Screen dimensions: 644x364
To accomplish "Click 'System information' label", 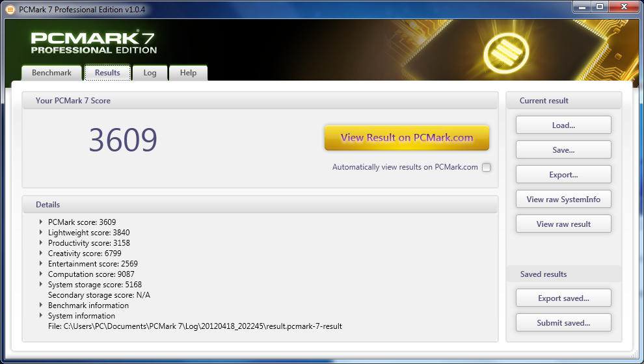I will (x=81, y=316).
